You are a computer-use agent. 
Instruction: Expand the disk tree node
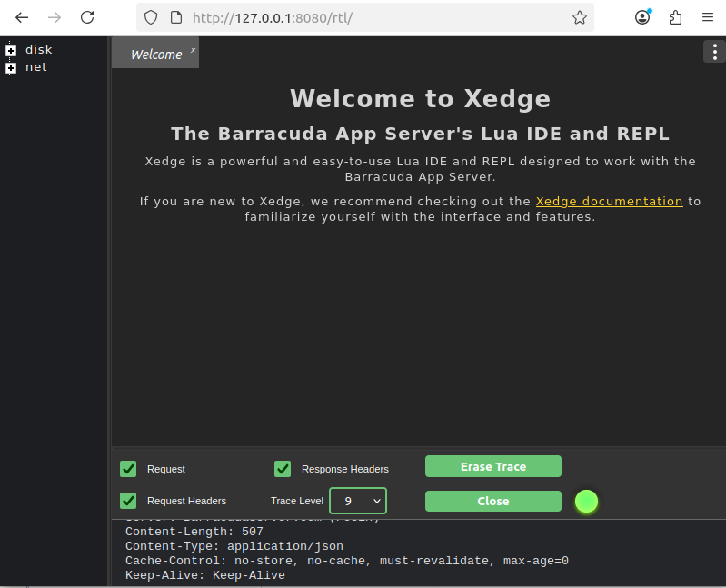pos(11,51)
